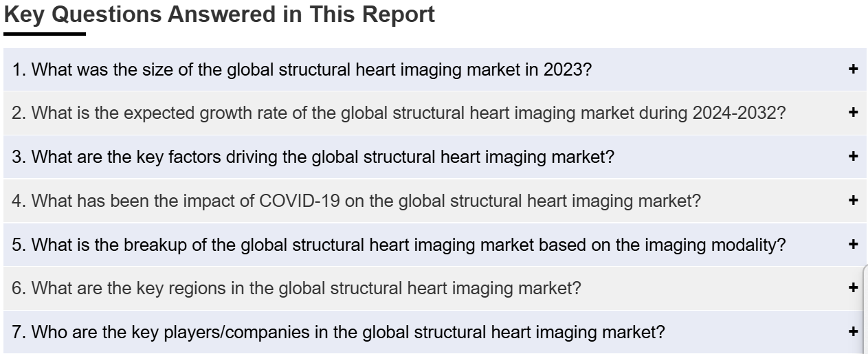
Task: Click the plus icon next to key regions question
Action: click(853, 287)
